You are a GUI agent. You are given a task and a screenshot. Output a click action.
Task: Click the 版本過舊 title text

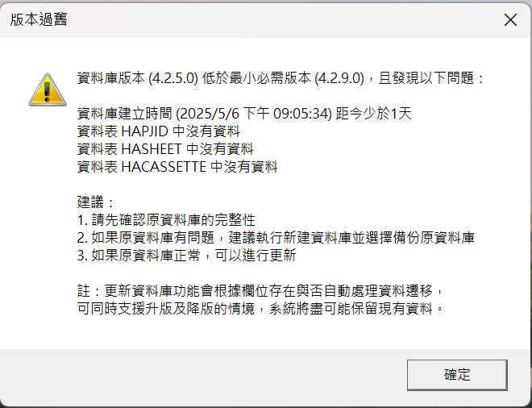tap(39, 19)
